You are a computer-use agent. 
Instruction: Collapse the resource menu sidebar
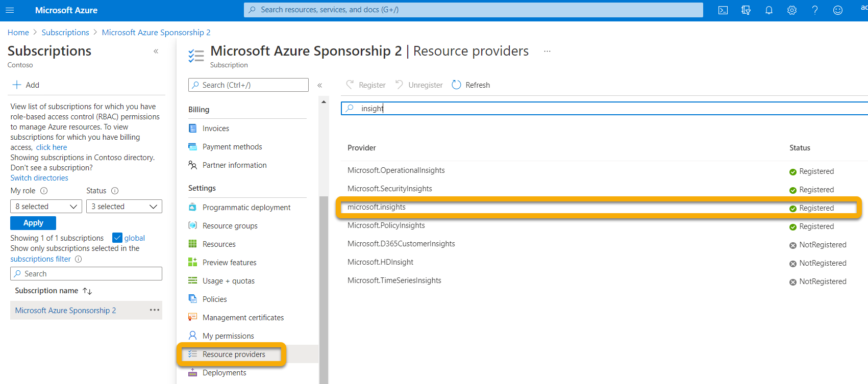tap(320, 85)
